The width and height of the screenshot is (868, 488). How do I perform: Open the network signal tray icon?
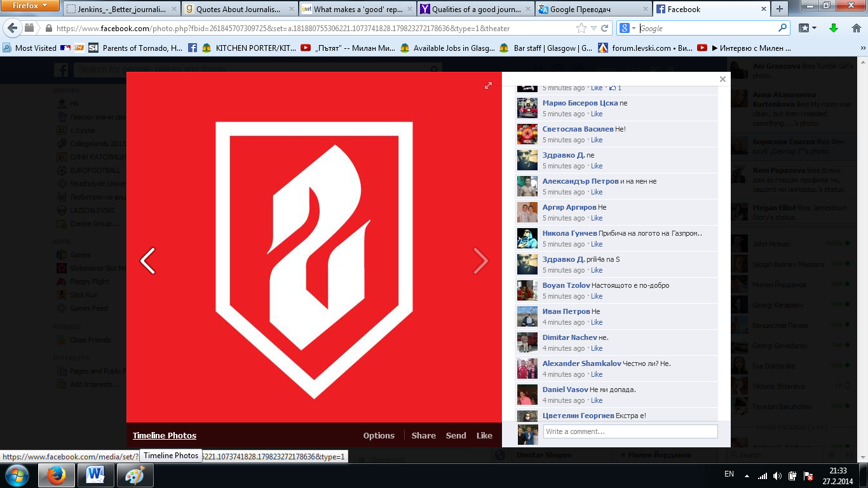[763, 475]
